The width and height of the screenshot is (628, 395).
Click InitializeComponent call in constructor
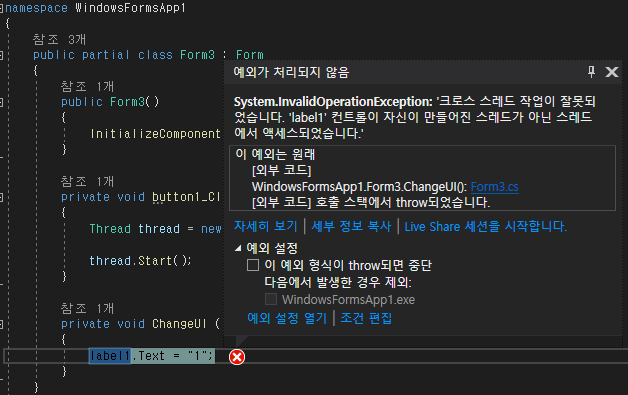[155, 134]
